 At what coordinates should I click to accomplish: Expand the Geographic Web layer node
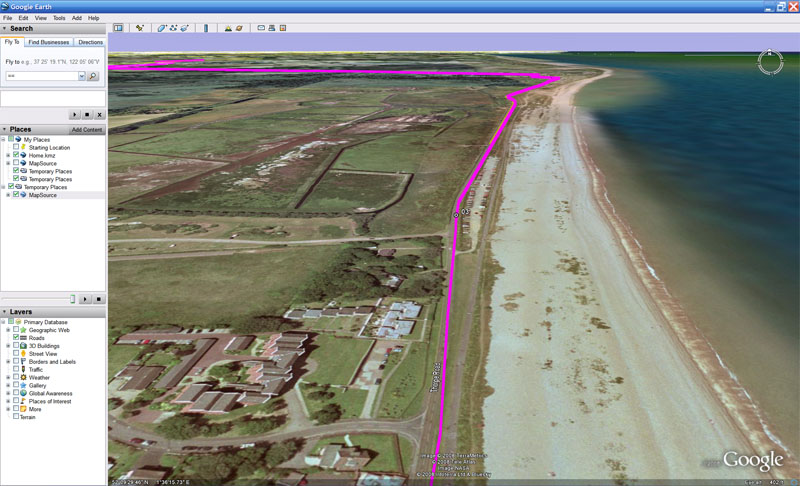tap(8, 330)
